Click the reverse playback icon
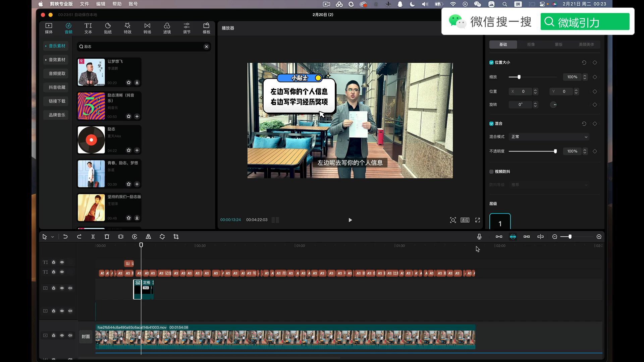 pos(135,237)
